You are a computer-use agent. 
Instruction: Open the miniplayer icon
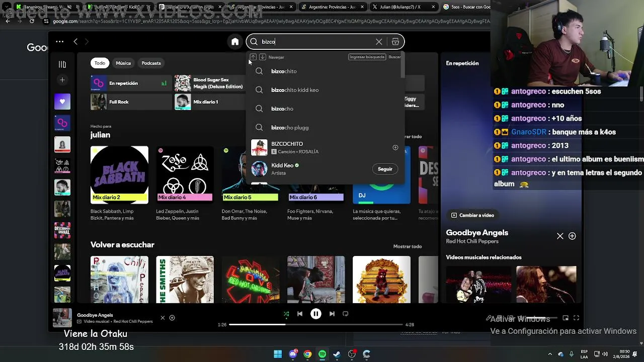(566, 318)
